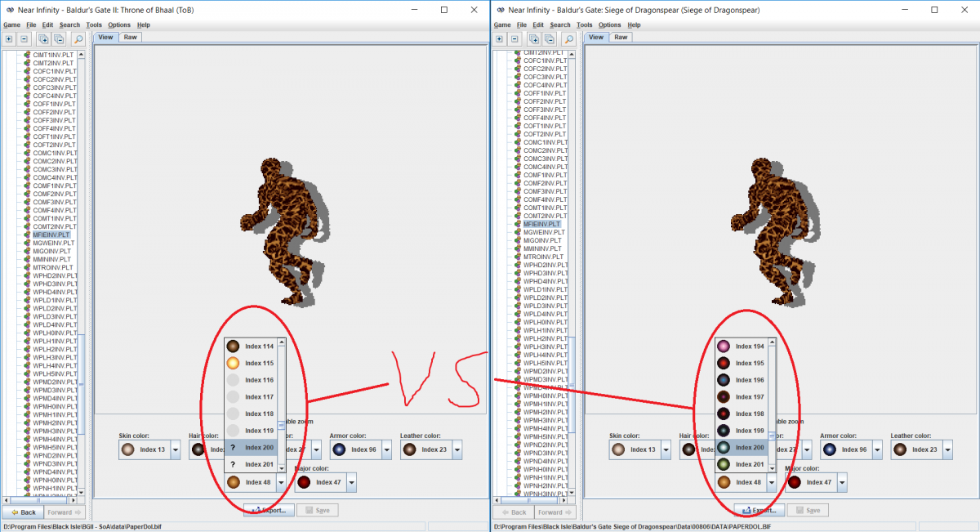This screenshot has width=980, height=532.
Task: Click Save button in ToB window
Action: [x=317, y=510]
